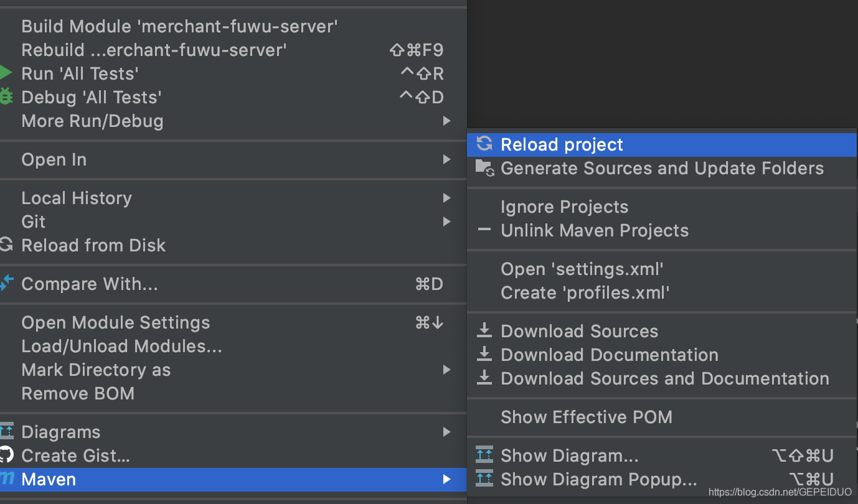The image size is (858, 504).
Task: Choose Reload from Disk
Action: [233, 245]
